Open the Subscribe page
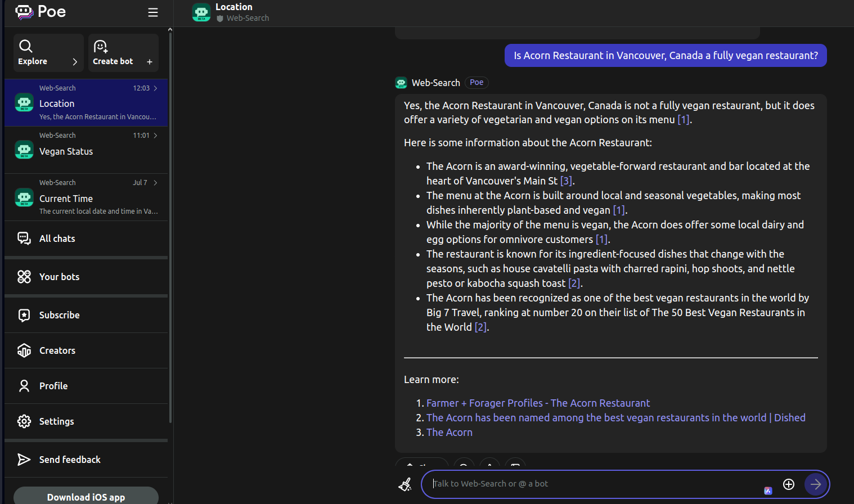This screenshot has width=854, height=504. pyautogui.click(x=86, y=315)
